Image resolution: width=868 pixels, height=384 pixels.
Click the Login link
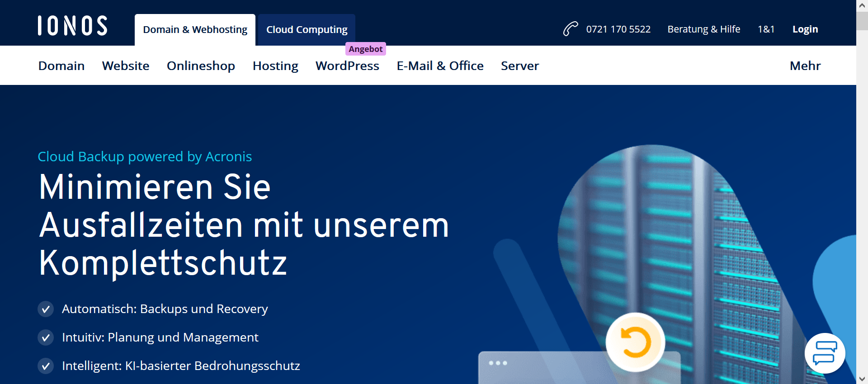click(x=805, y=29)
